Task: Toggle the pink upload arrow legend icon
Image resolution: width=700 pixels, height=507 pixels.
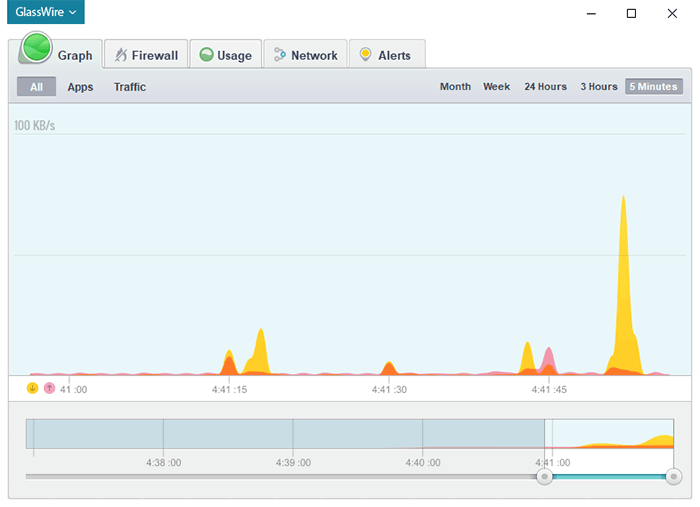Action: point(49,388)
